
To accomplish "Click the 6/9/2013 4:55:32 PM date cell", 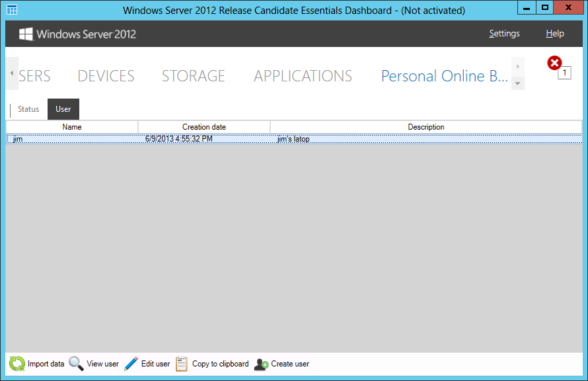I will point(179,139).
